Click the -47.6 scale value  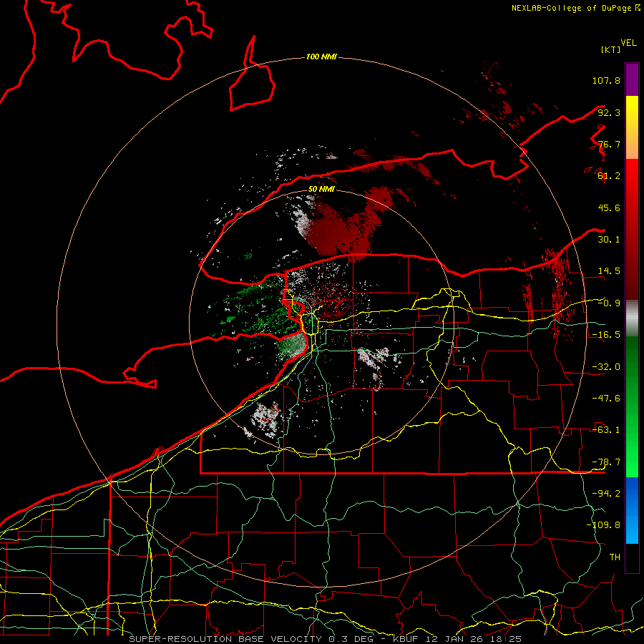pos(606,399)
